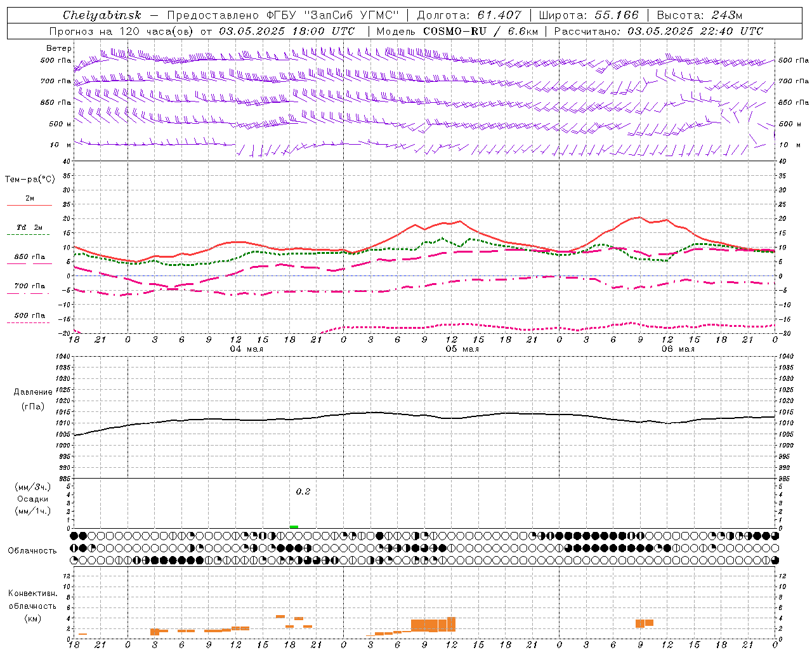This screenshot has height=650, width=812.
Task: Click the tallest orange convective bar on 05 мая
Action: coord(451,624)
